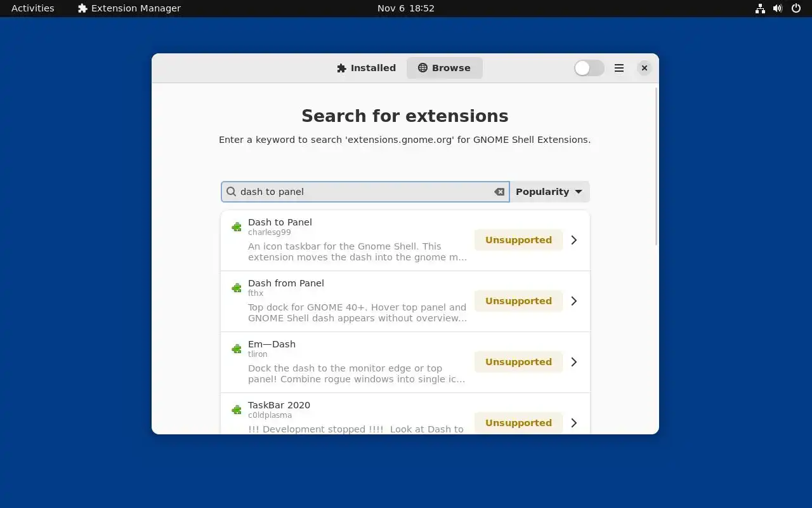812x508 pixels.
Task: Click the Em—Dash puzzle icon
Action: 237,349
